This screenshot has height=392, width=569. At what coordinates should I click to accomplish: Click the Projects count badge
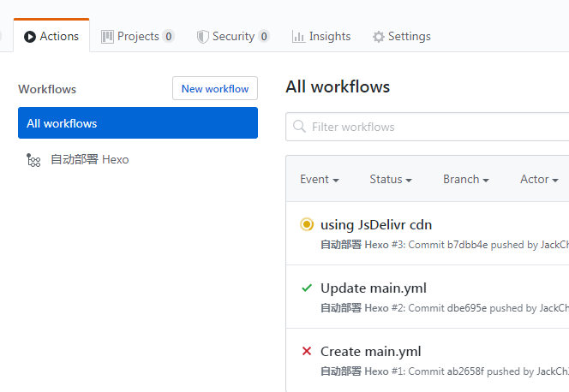coord(168,36)
